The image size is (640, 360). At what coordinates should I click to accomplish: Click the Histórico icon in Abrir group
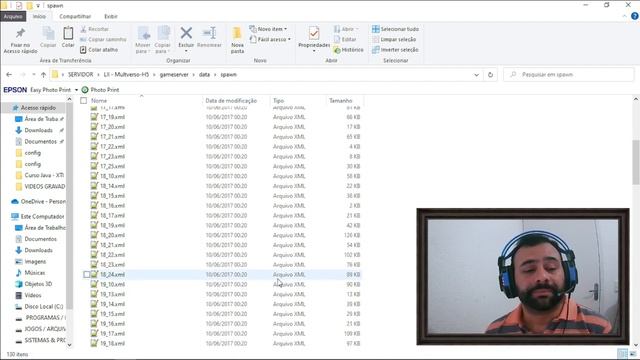point(337,50)
